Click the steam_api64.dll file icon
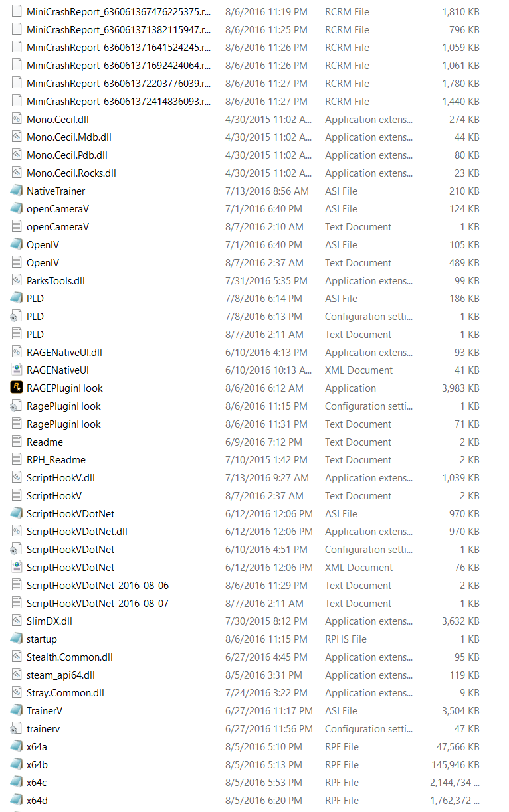 click(x=17, y=675)
